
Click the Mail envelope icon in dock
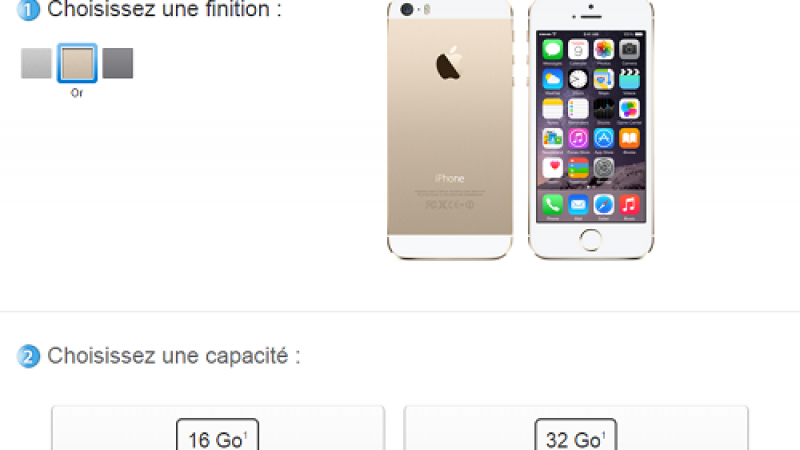pyautogui.click(x=578, y=205)
